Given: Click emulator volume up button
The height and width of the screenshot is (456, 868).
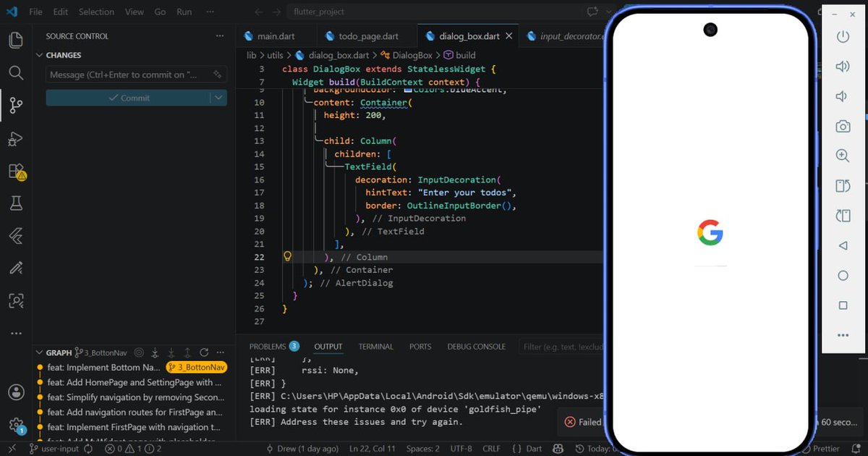Looking at the screenshot, I should point(843,67).
